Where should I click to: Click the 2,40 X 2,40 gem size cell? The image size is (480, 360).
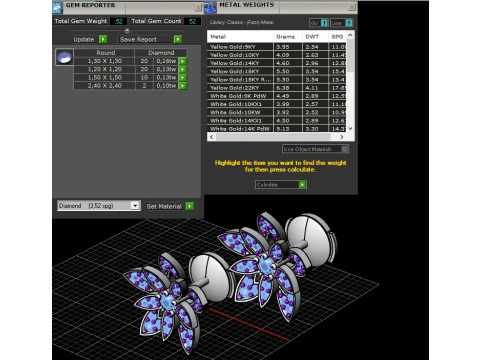coord(105,86)
